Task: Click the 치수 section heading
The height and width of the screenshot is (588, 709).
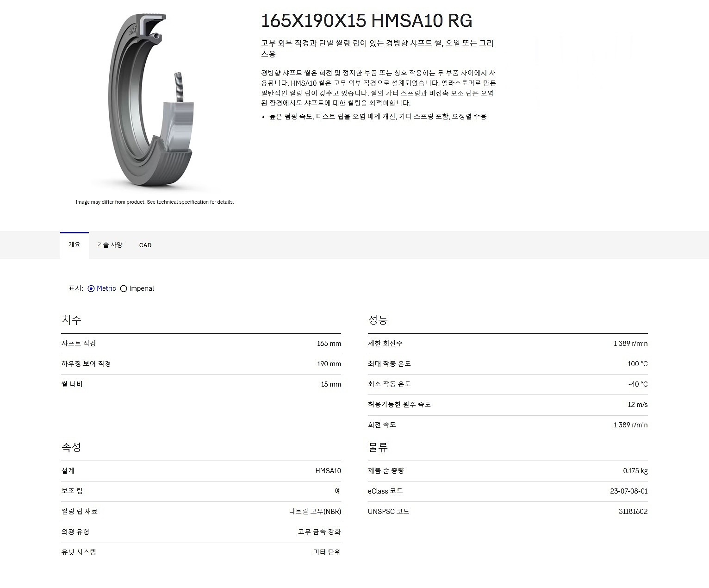Action: [x=71, y=320]
